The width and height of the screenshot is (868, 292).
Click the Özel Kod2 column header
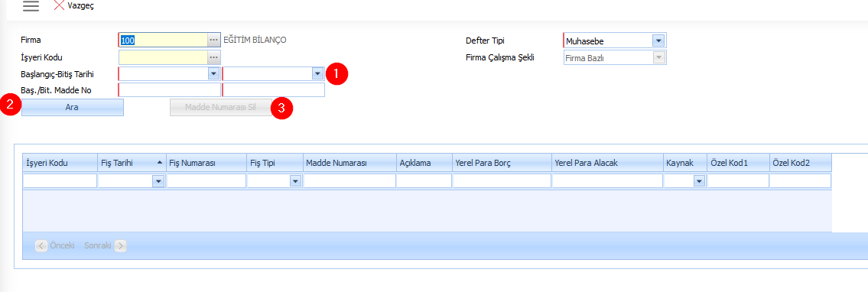[x=801, y=163]
